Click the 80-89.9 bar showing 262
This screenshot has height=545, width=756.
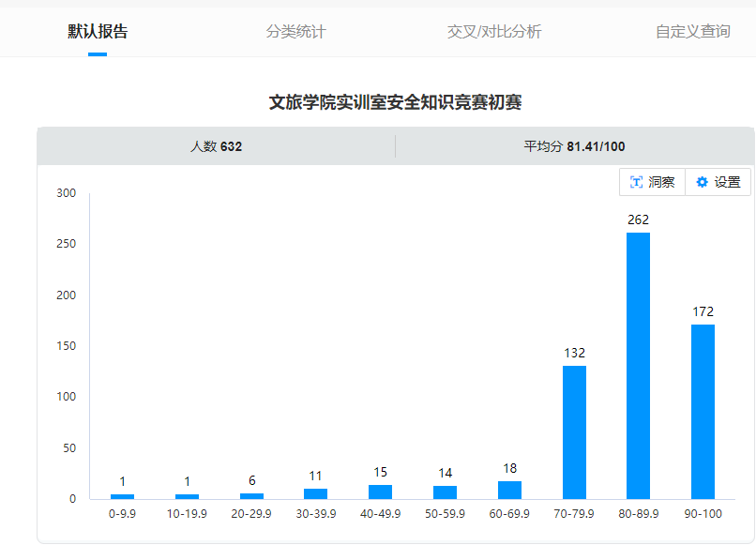tap(638, 366)
